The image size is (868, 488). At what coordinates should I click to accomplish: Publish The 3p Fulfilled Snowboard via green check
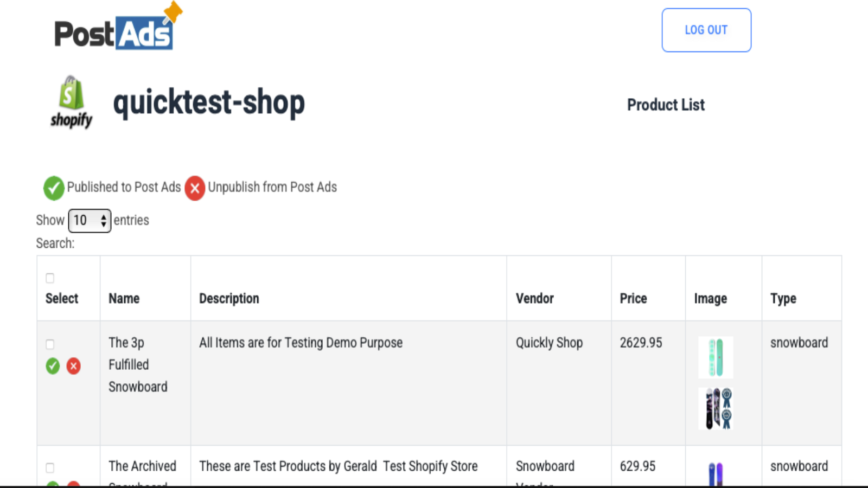coord(53,366)
